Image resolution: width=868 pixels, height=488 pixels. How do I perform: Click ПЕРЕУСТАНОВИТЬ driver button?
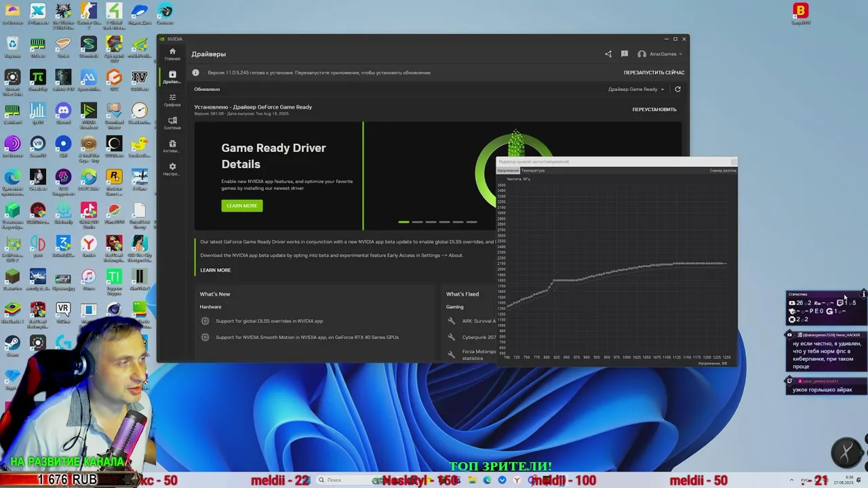pos(654,109)
